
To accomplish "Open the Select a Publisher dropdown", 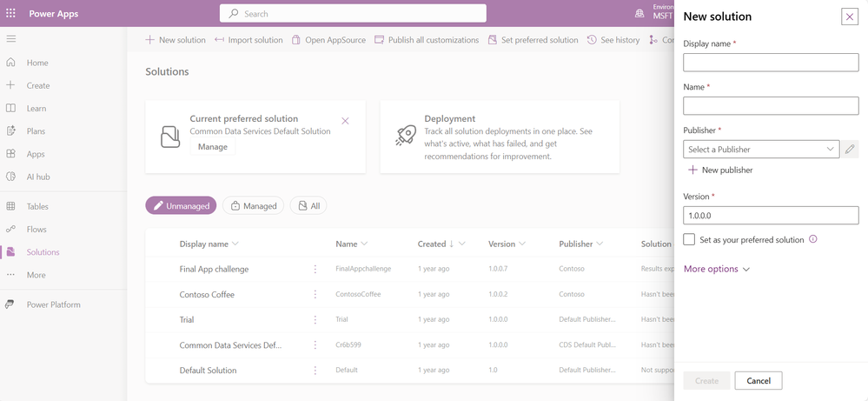I will tap(761, 149).
